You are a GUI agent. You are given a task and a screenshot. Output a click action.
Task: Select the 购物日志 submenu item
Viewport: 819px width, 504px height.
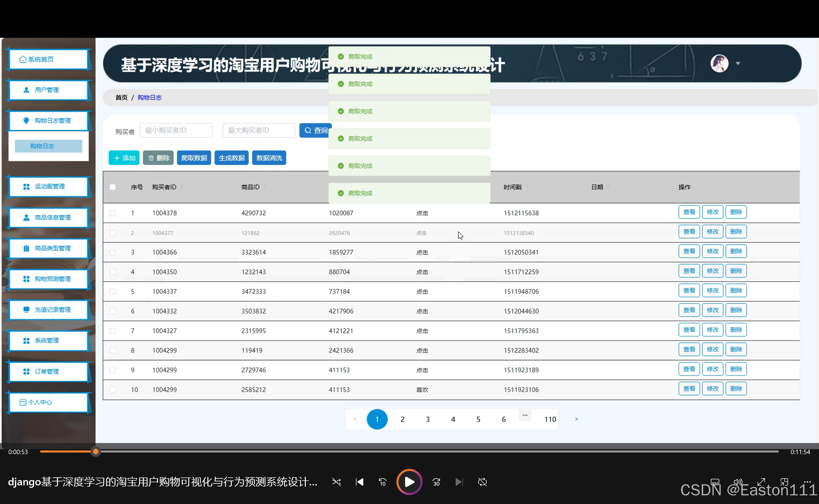click(x=49, y=146)
